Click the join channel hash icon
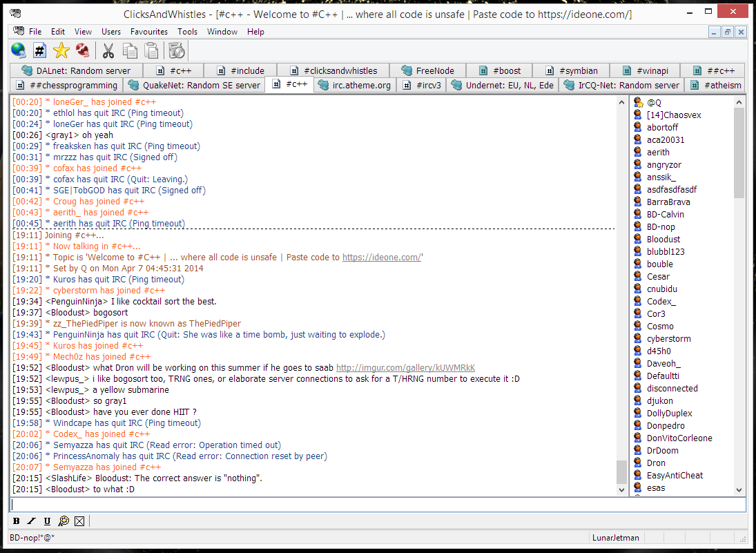Screen dimensions: 756x553 point(40,50)
